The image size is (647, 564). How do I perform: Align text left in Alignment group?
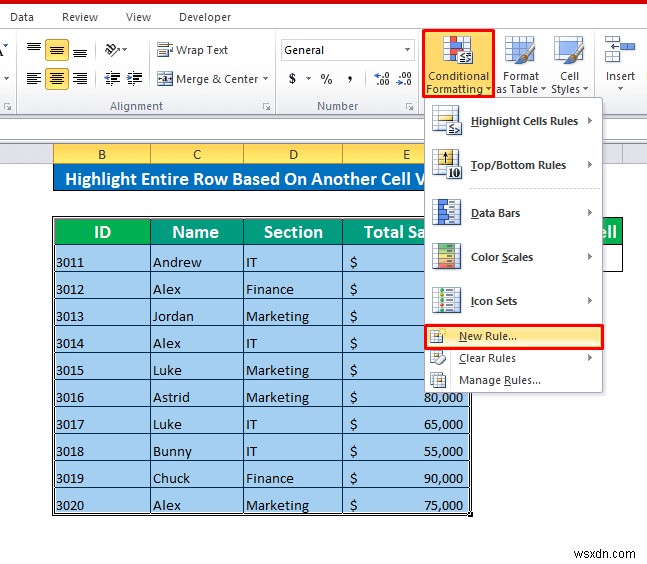[x=34, y=78]
